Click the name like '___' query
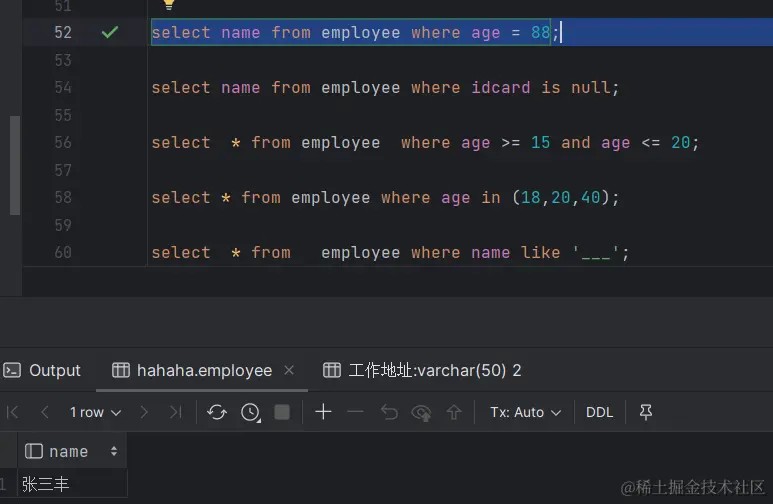 click(x=390, y=253)
